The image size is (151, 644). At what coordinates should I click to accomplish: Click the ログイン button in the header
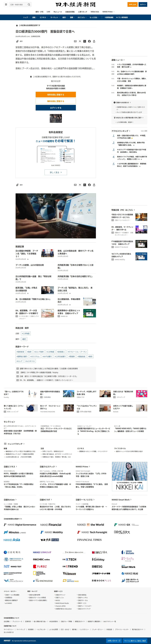pyautogui.click(x=143, y=4)
